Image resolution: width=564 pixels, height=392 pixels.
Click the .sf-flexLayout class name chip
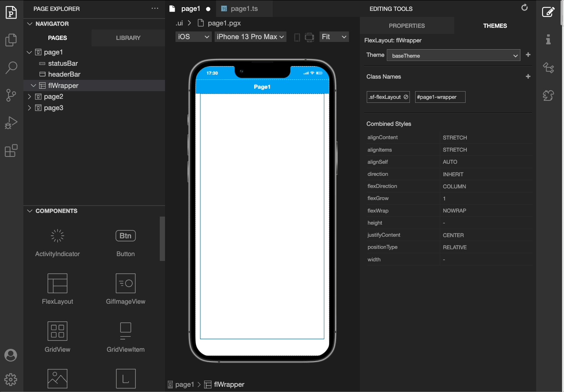click(x=389, y=97)
